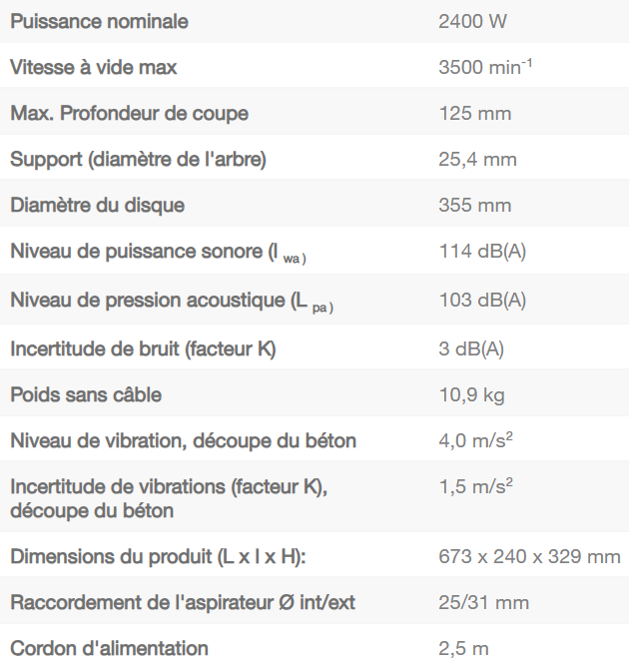Select the 125 mm cutting depth value
Viewport: 629px width, 672px height.
pyautogui.click(x=475, y=113)
